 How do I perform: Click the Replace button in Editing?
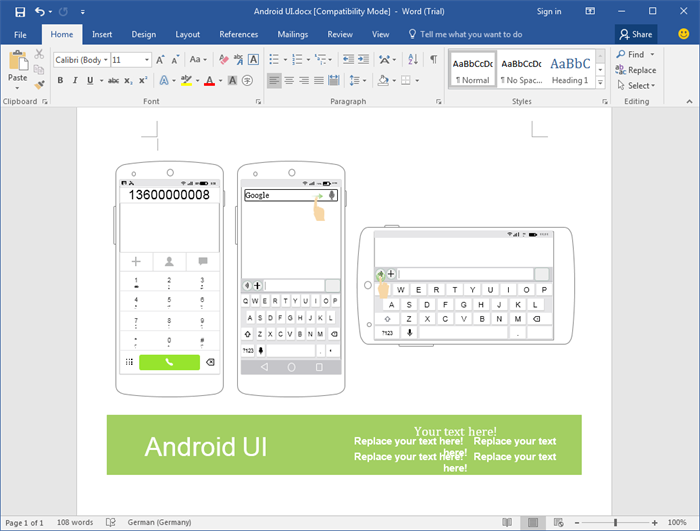coord(636,70)
